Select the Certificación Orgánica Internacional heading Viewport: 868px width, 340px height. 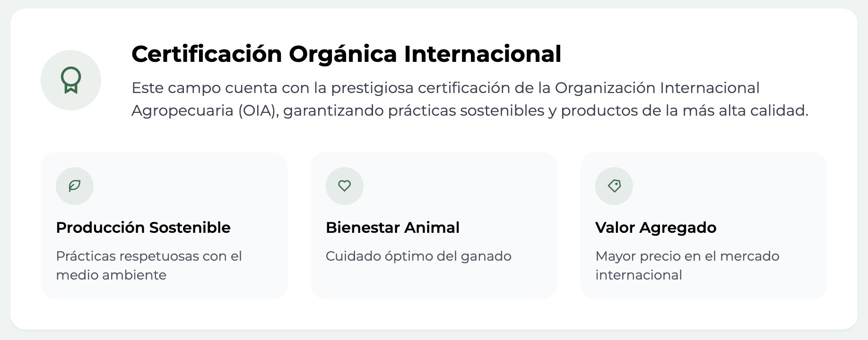[x=346, y=54]
